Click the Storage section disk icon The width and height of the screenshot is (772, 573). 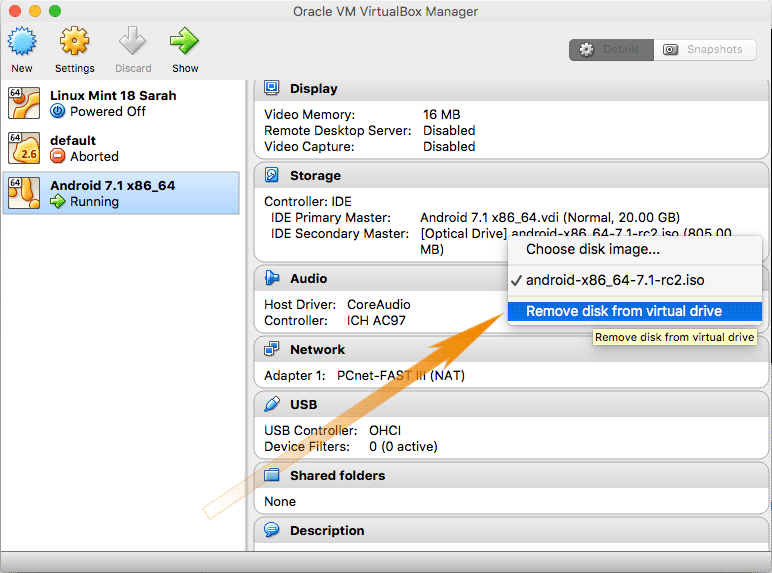[272, 175]
